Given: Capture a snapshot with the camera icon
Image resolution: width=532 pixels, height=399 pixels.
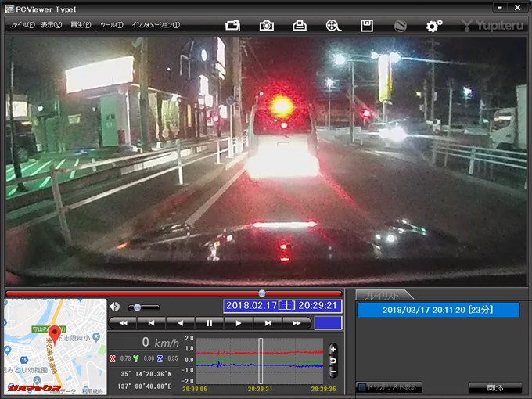Looking at the screenshot, I should [267, 25].
